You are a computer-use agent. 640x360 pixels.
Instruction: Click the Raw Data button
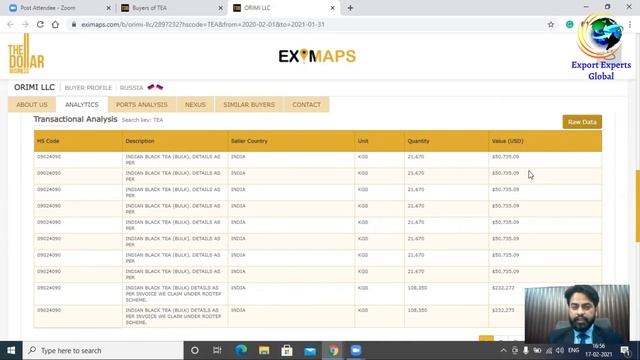[582, 122]
